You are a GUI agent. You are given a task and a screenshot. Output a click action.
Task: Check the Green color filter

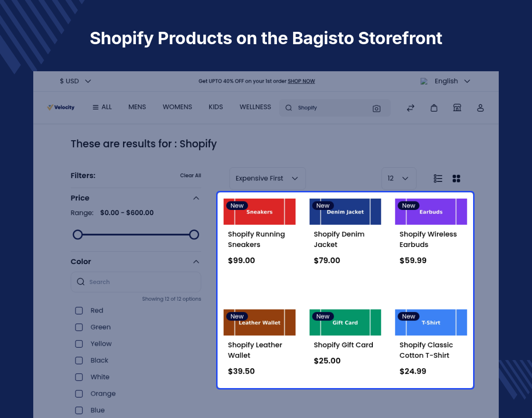click(x=79, y=327)
